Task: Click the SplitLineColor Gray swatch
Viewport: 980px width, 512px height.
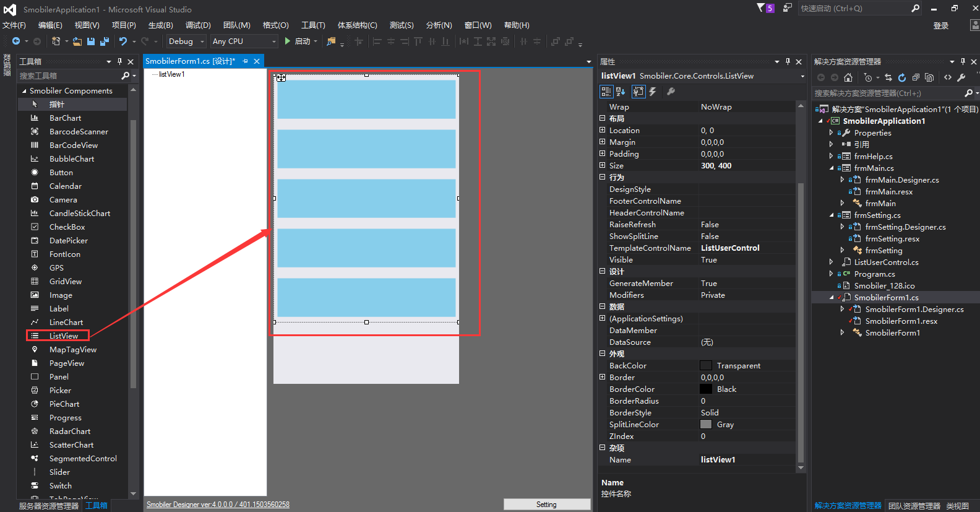Action: (x=706, y=424)
